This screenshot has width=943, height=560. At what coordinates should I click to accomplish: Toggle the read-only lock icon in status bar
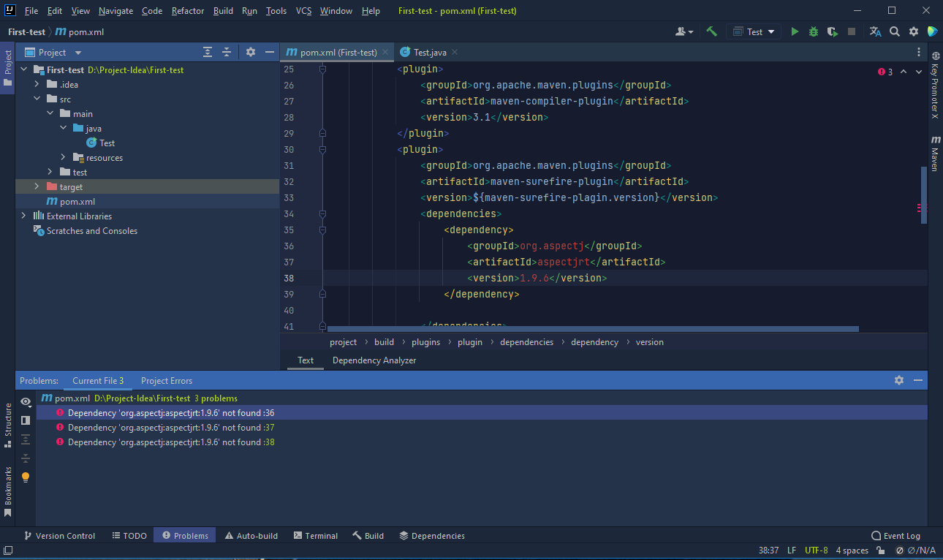tap(882, 550)
